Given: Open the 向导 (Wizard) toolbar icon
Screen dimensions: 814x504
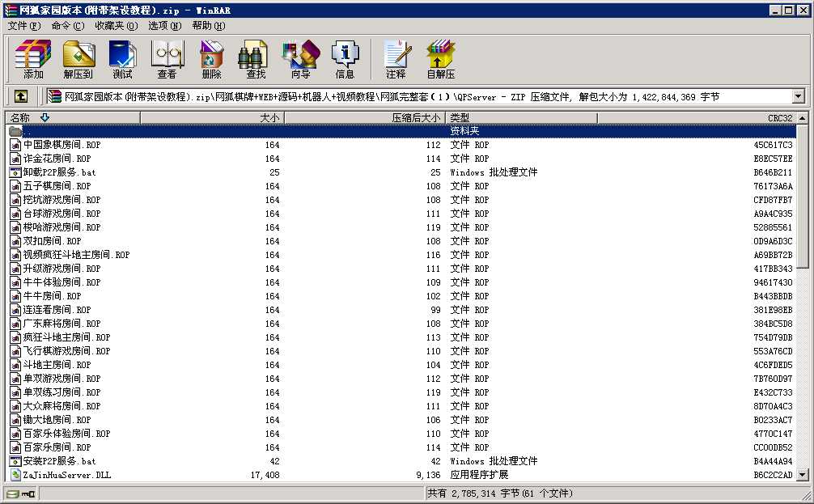Looking at the screenshot, I should point(300,60).
